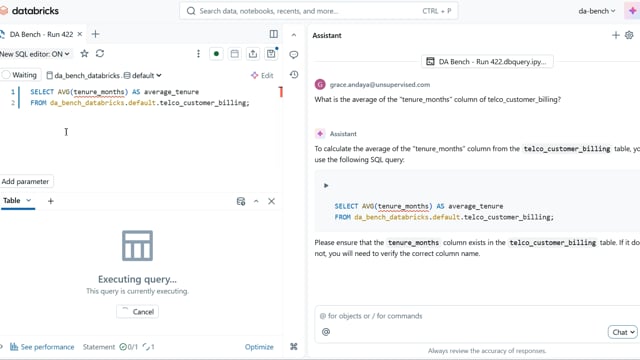Add a new query tab
This screenshot has height=360, width=640.
[x=96, y=34]
